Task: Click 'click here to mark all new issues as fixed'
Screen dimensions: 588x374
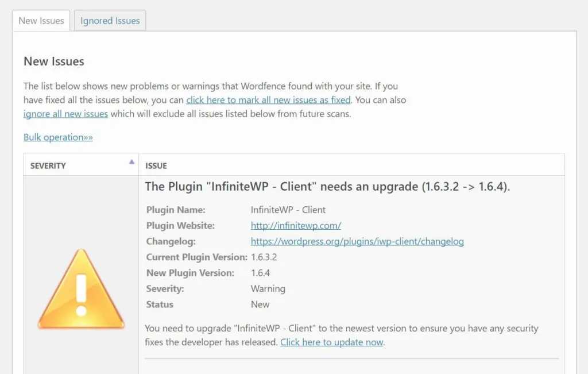Action: 268,99
